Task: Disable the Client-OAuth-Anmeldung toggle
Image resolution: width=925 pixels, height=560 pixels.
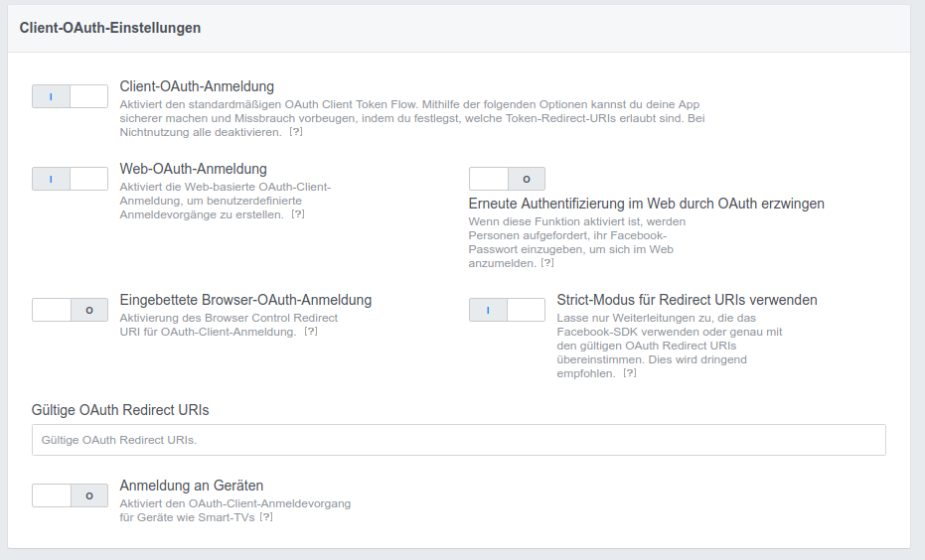Action: point(70,96)
